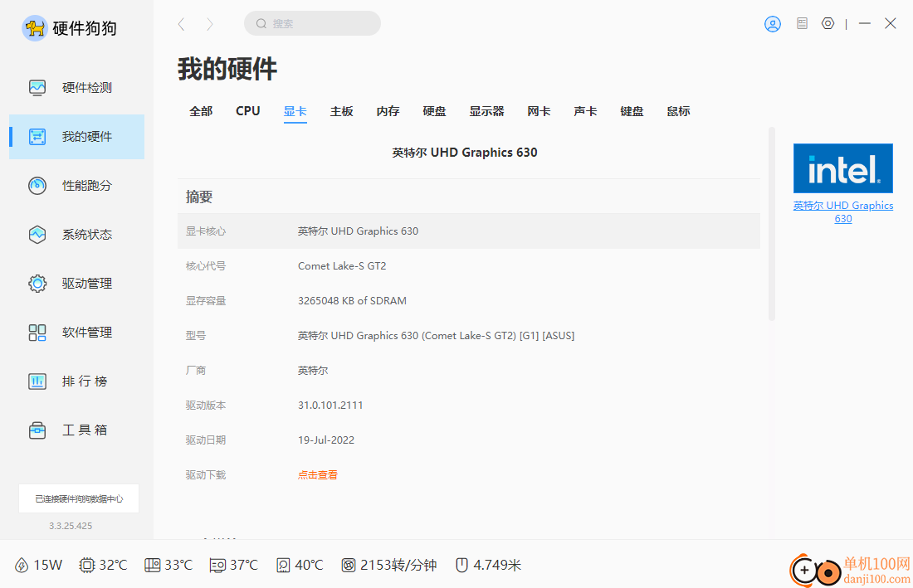Click the GPU temperature 37°C indicator
Viewport: 913px width, 588px height.
click(x=233, y=566)
